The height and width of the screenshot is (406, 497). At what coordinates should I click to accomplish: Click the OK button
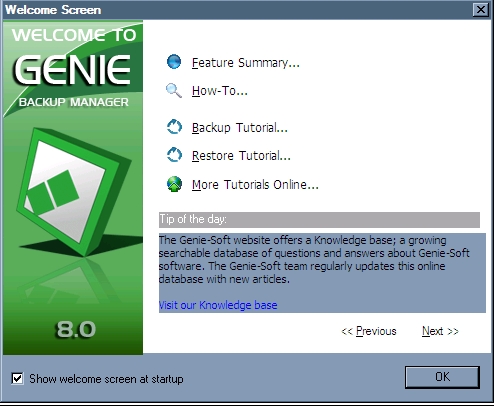[442, 377]
